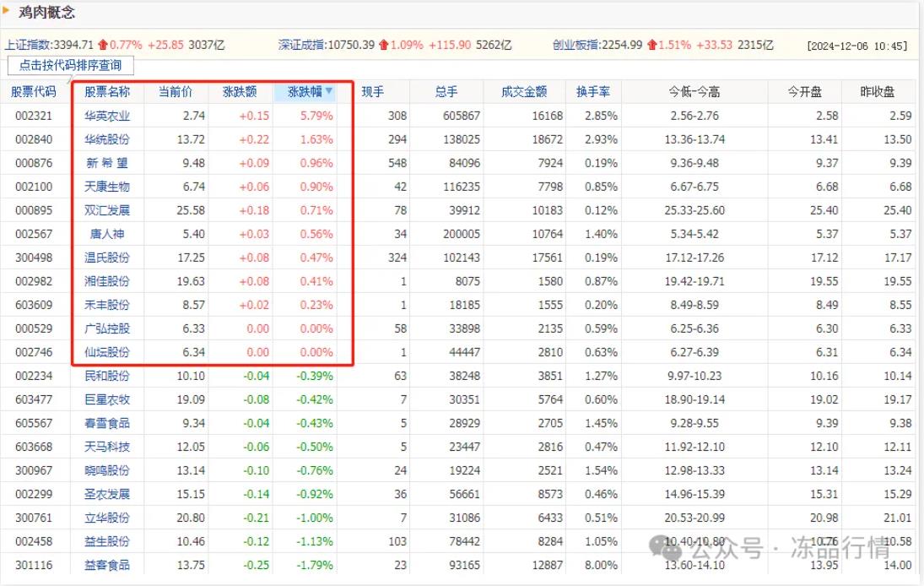Open stock 禾丰股份
This screenshot has height=586, width=924.
(106, 305)
